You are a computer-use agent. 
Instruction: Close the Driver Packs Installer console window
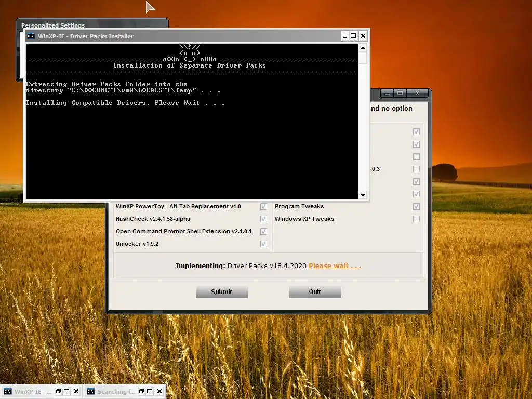click(x=363, y=36)
